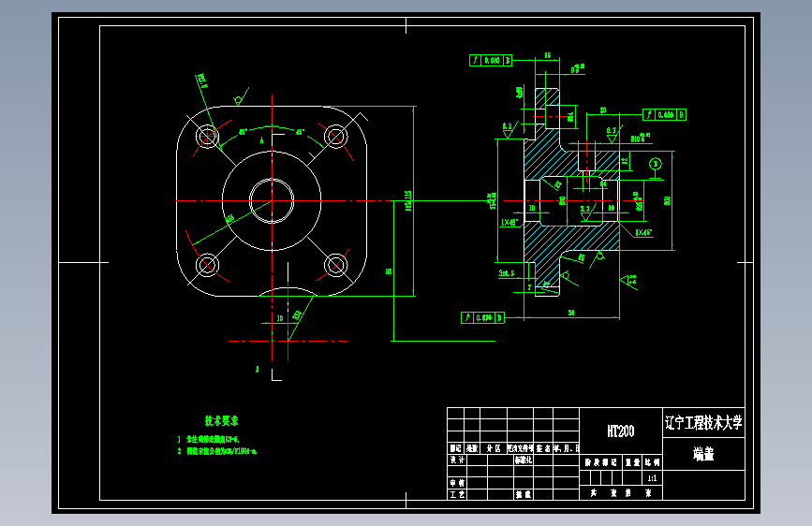The image size is (812, 526).
Task: Click the dimension 15 text
Action: tap(548, 55)
